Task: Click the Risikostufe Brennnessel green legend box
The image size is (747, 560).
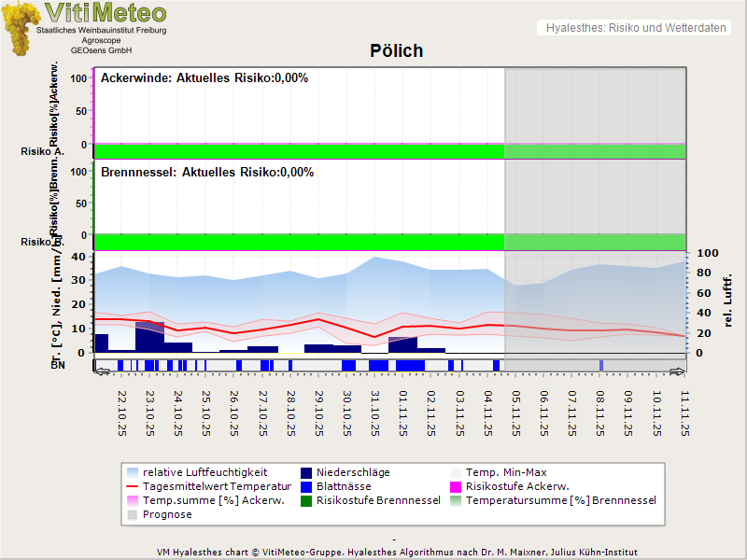Action: click(305, 500)
